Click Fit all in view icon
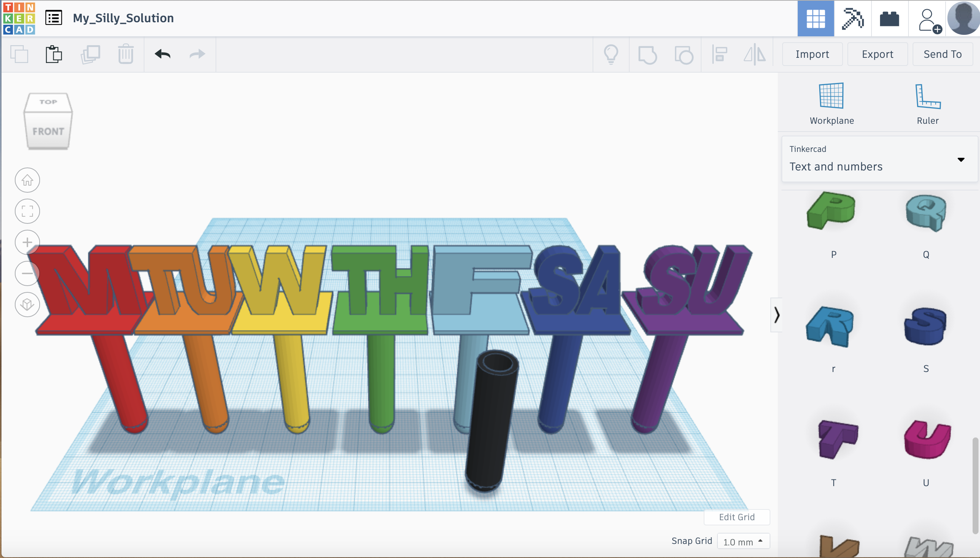The height and width of the screenshot is (558, 980). click(x=27, y=211)
